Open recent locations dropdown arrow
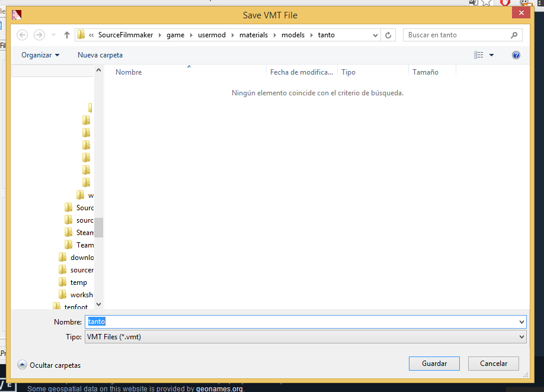This screenshot has width=544, height=392. pos(53,35)
